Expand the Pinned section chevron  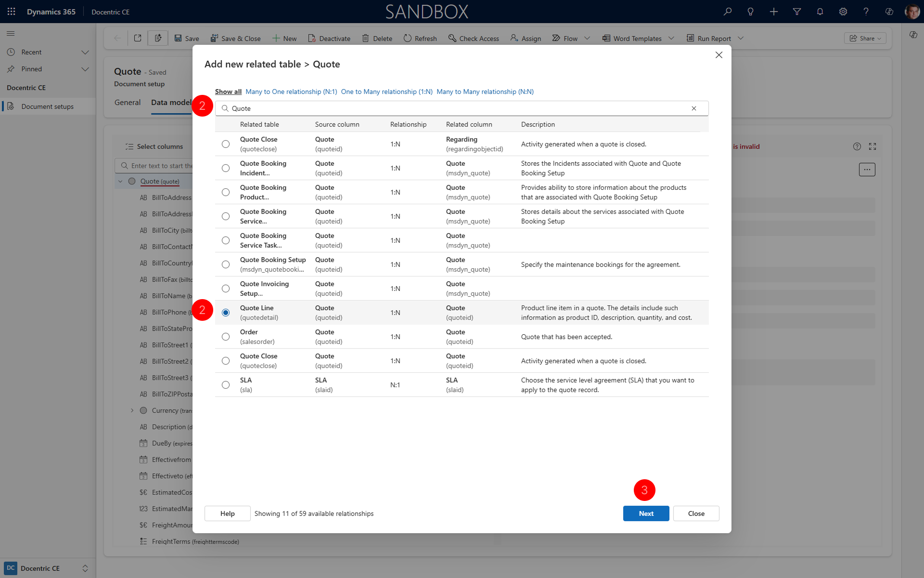click(x=85, y=69)
